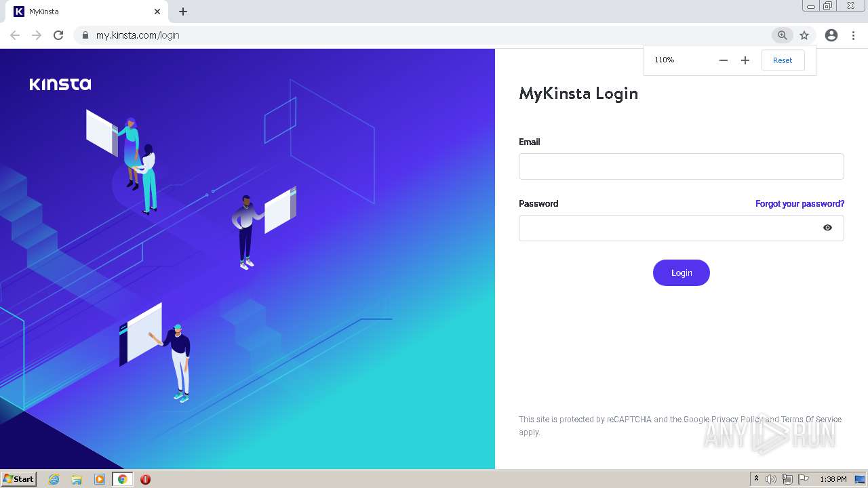The image size is (868, 488).
Task: Click the Kinsta logo
Action: coord(60,84)
